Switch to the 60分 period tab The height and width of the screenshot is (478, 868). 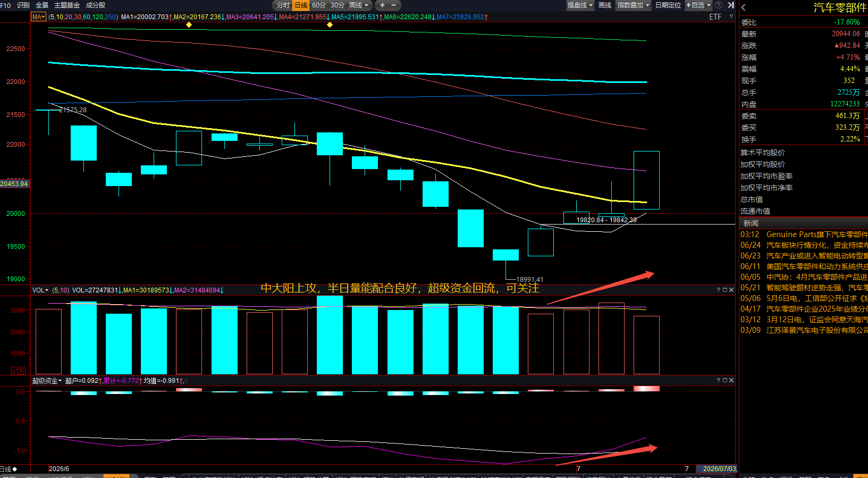pos(319,5)
